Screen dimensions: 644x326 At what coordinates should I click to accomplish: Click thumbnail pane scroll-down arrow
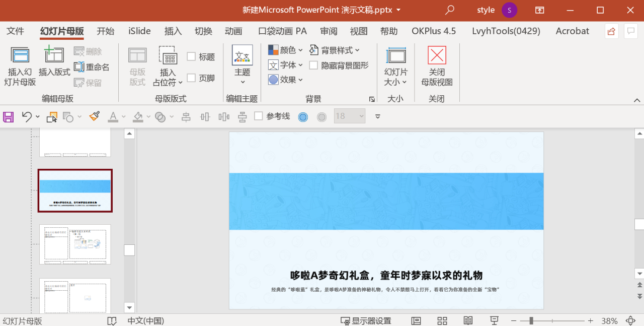point(129,307)
